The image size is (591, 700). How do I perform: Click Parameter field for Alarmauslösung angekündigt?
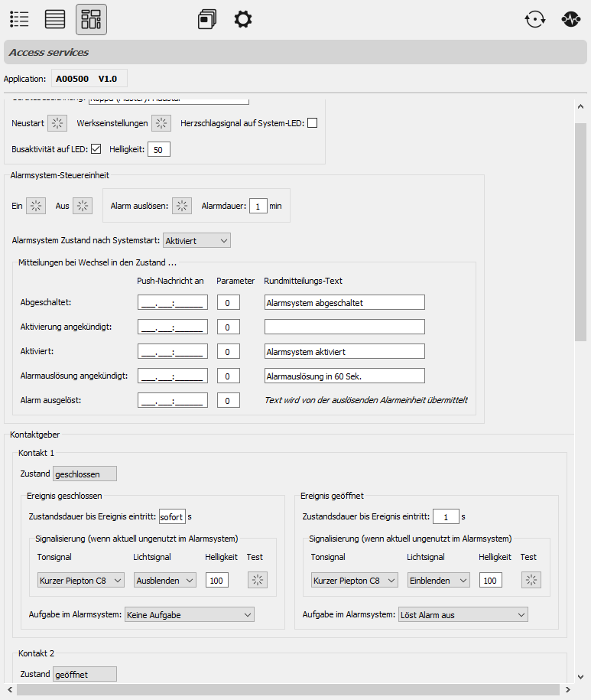point(229,376)
